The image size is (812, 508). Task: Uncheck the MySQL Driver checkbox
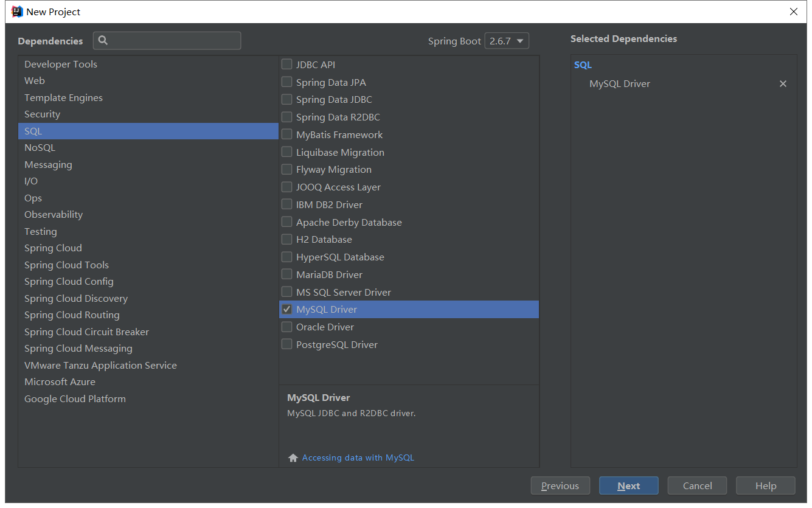(x=286, y=309)
